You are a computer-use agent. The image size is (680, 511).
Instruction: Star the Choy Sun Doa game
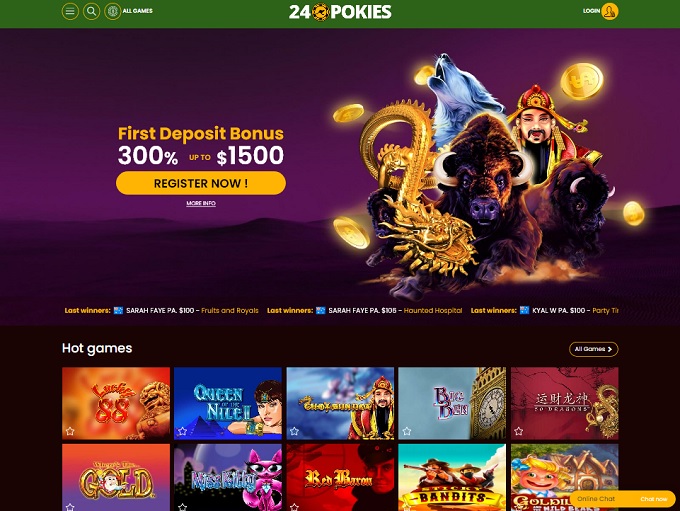point(294,431)
